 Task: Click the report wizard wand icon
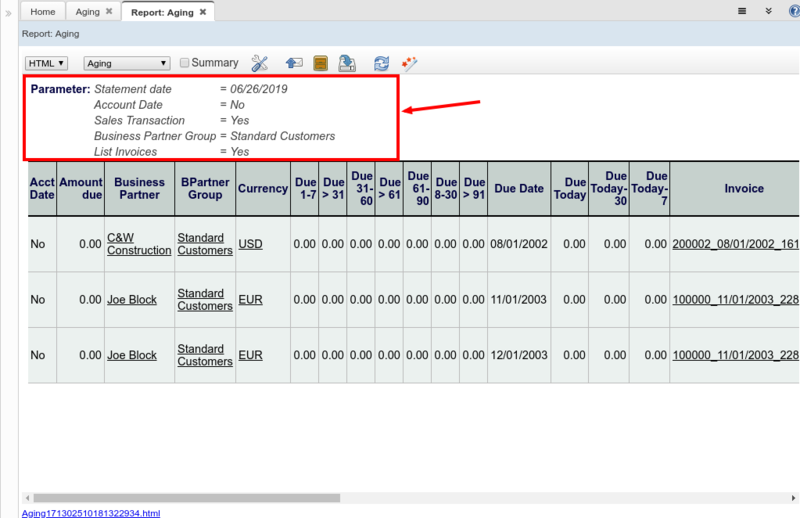coord(409,63)
